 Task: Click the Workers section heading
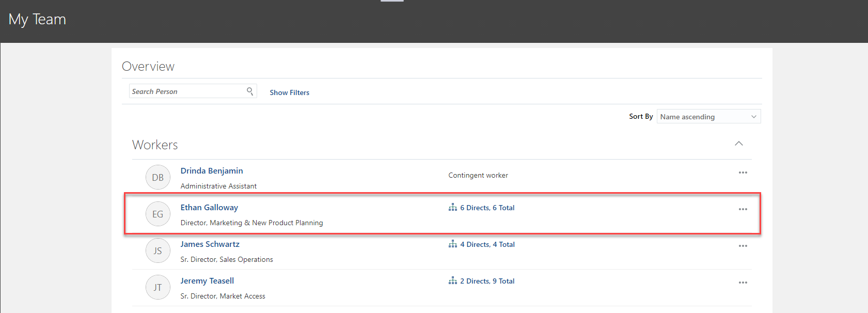(155, 145)
